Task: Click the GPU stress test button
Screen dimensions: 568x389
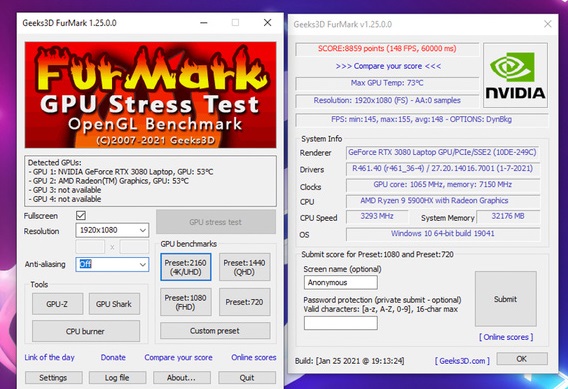Action: pyautogui.click(x=216, y=222)
